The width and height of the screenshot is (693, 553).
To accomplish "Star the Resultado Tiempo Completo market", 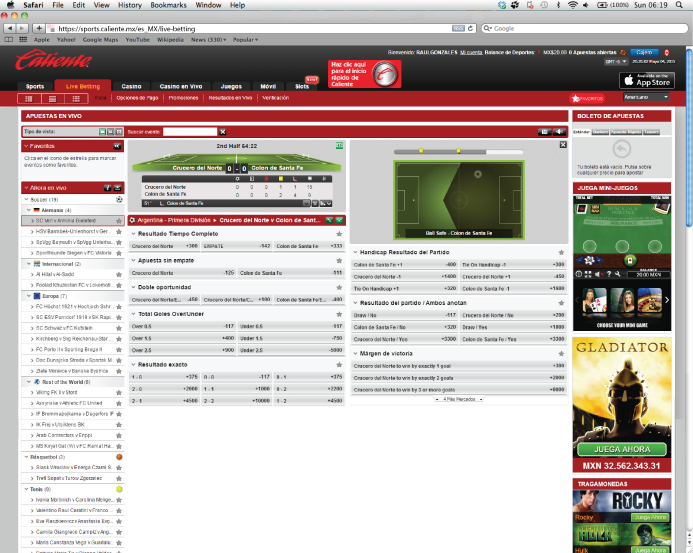I will pos(339,233).
